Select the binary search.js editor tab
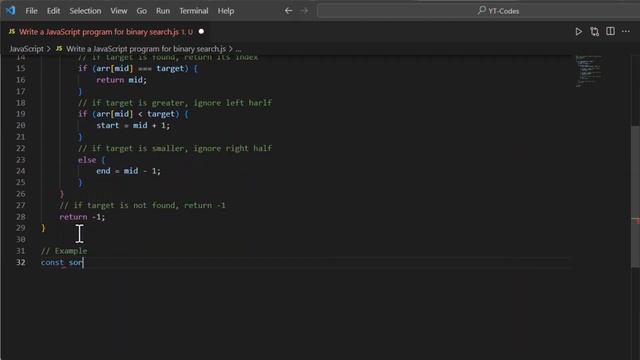640x360 pixels. coord(106,32)
